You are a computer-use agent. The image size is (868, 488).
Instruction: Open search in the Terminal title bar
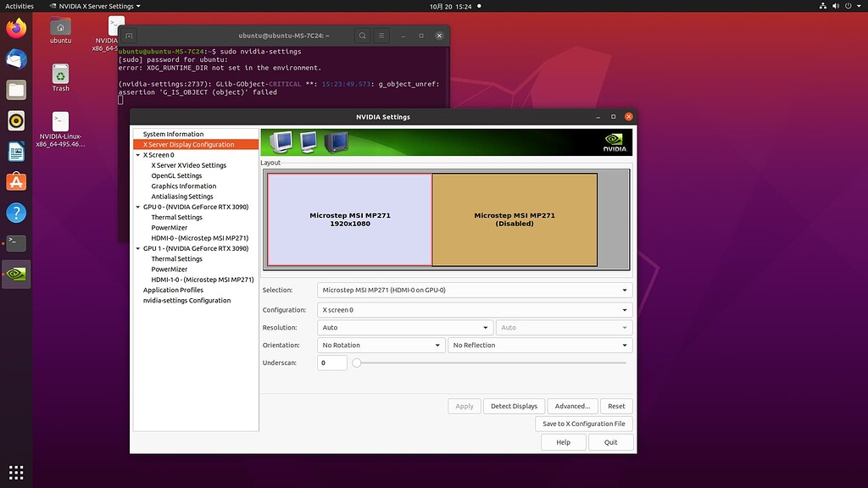[x=363, y=36]
